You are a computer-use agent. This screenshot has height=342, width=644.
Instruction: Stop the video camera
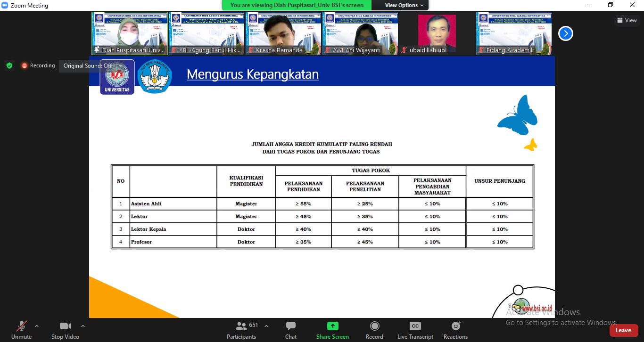[x=65, y=330]
